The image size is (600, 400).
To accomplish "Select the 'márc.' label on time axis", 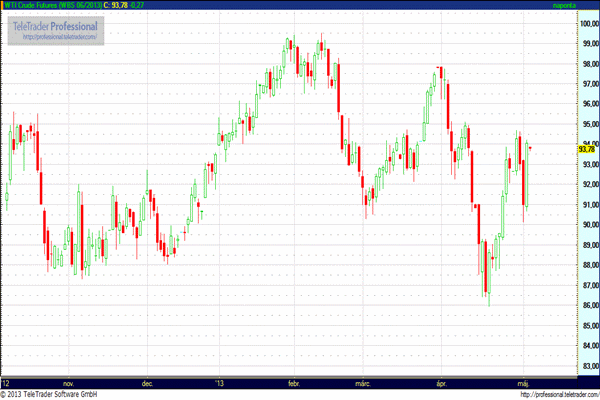I will tap(362, 383).
